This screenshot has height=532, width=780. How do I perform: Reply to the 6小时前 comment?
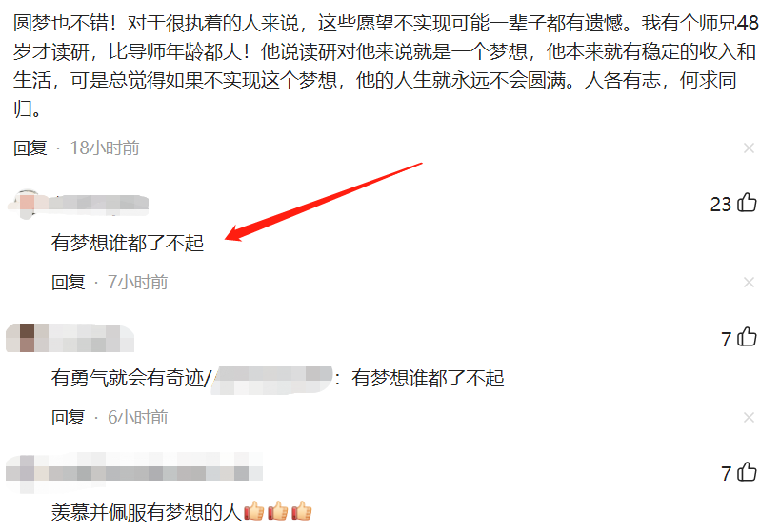tap(69, 417)
